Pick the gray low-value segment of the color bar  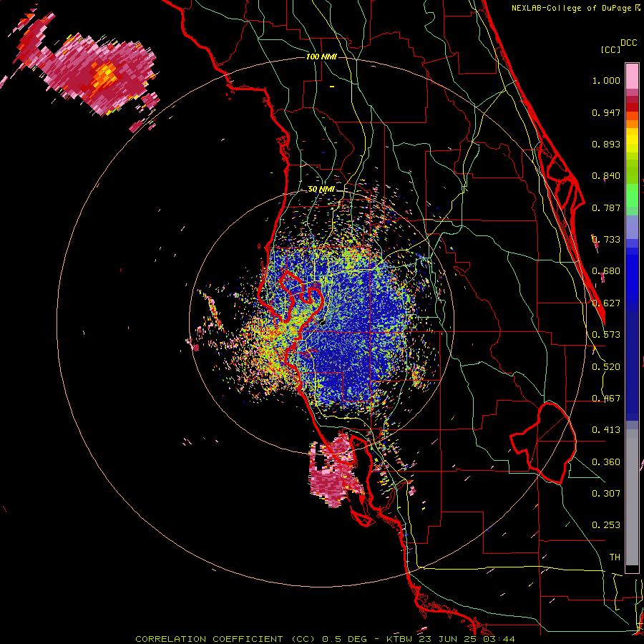pos(632,497)
